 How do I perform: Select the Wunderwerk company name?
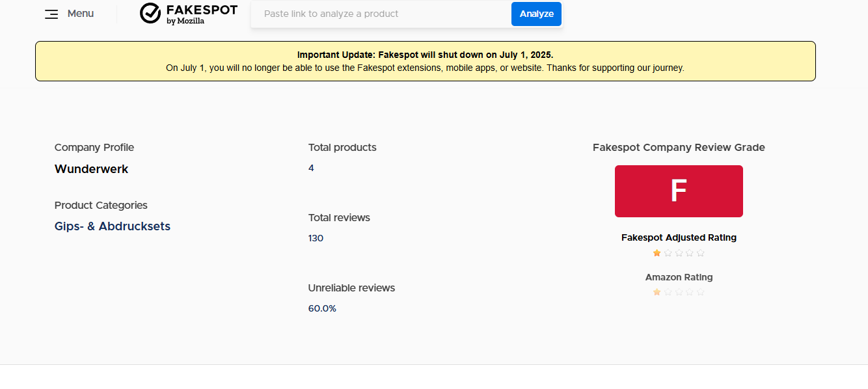91,169
